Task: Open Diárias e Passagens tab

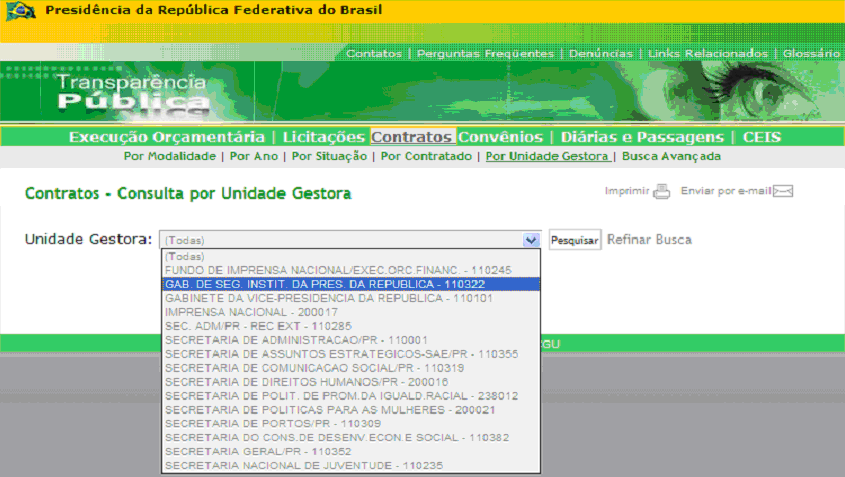Action: click(642, 137)
